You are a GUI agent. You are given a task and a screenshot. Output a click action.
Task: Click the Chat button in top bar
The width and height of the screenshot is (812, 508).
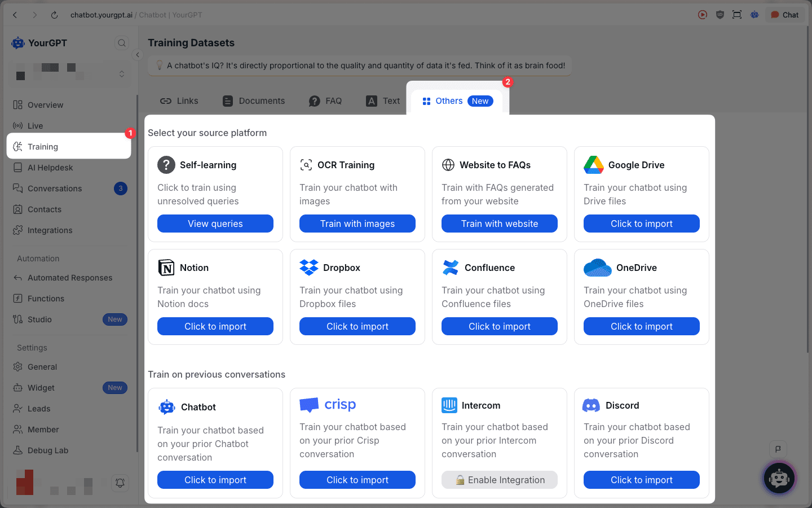pos(785,15)
